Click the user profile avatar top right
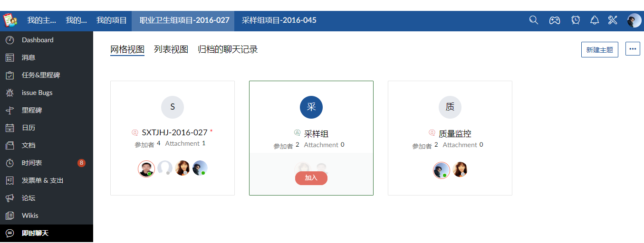644x243 pixels. 634,20
